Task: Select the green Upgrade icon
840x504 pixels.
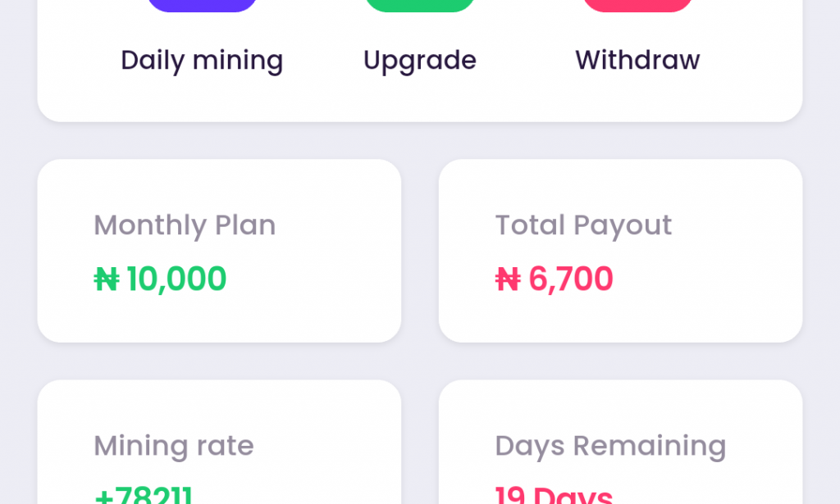Action: click(419, 7)
